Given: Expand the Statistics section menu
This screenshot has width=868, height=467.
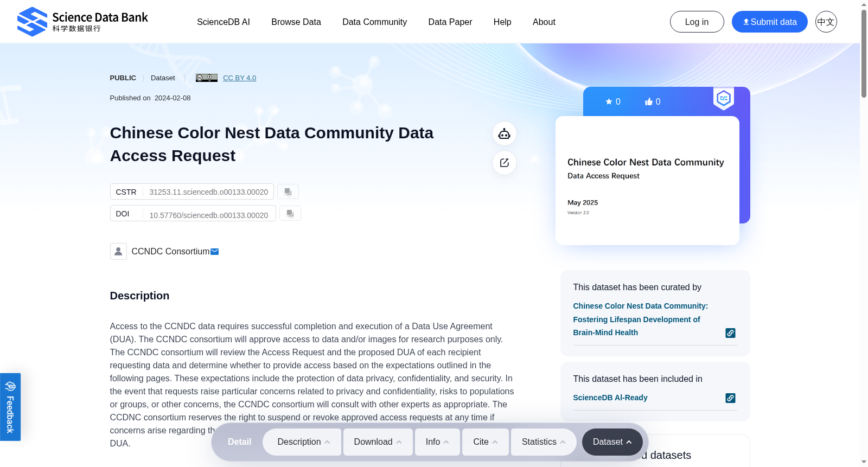Looking at the screenshot, I should pyautogui.click(x=545, y=442).
